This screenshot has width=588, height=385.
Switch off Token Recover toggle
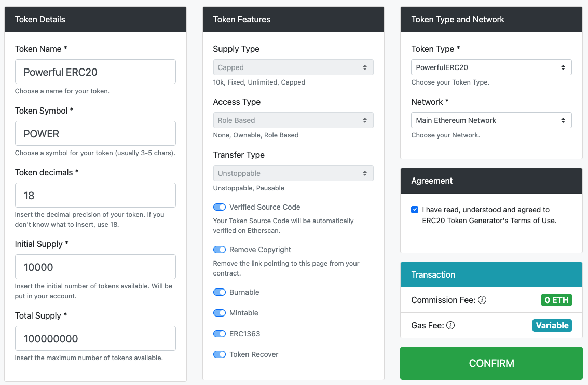click(x=220, y=354)
